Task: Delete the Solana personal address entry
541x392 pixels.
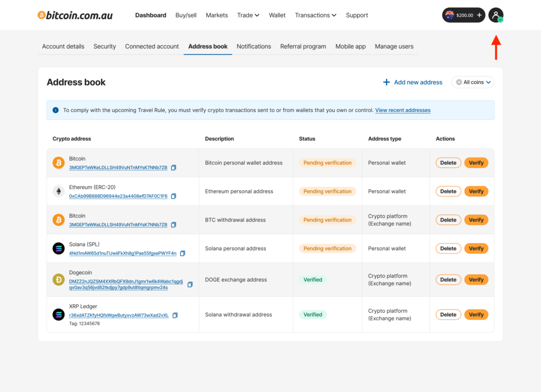Action: click(448, 248)
